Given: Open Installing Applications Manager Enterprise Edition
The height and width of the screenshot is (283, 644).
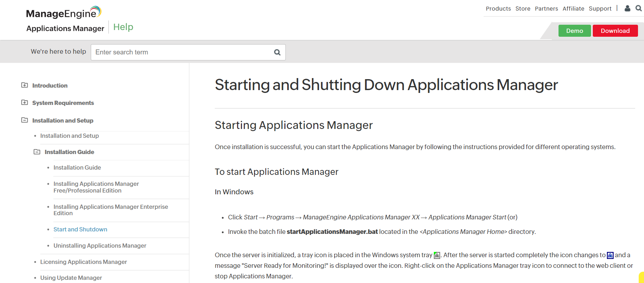Looking at the screenshot, I should [x=111, y=210].
